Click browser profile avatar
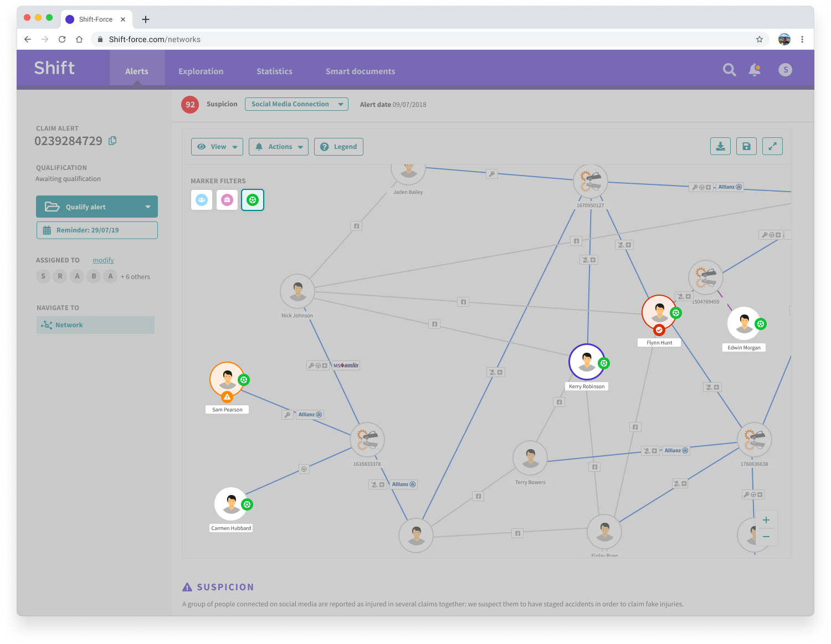The image size is (831, 644). click(784, 39)
